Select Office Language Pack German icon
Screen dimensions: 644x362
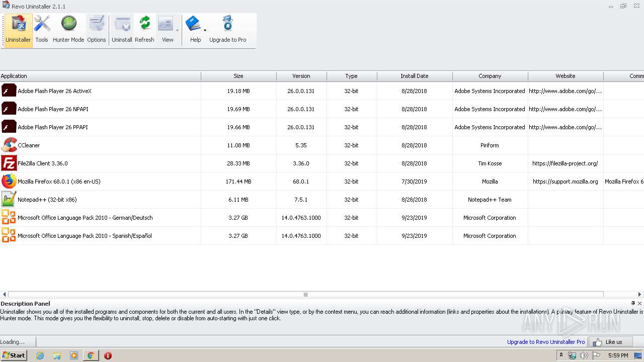click(x=9, y=218)
